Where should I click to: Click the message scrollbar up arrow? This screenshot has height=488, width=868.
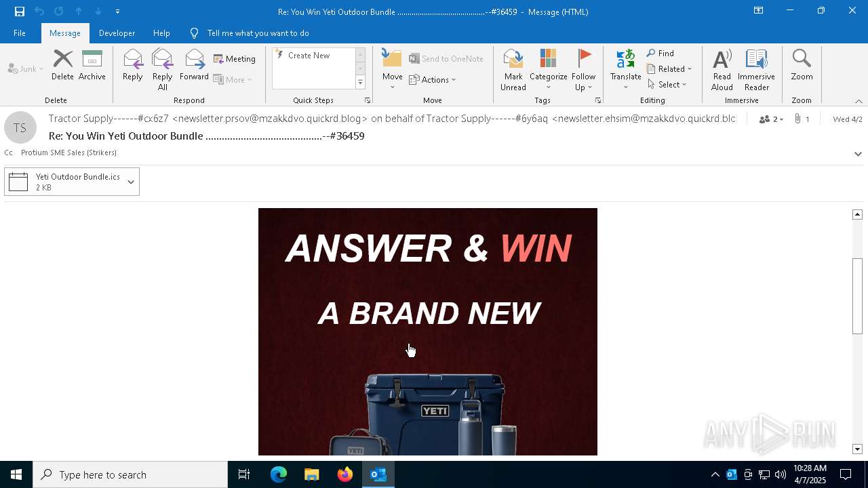pyautogui.click(x=857, y=214)
